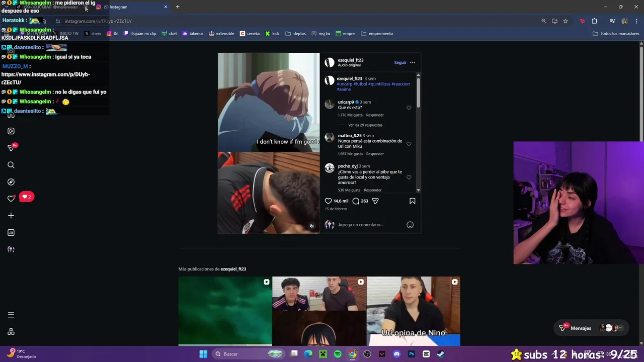Open Instagram direct messages sidebar icon
The width and height of the screenshot is (644, 362).
[x=11, y=148]
